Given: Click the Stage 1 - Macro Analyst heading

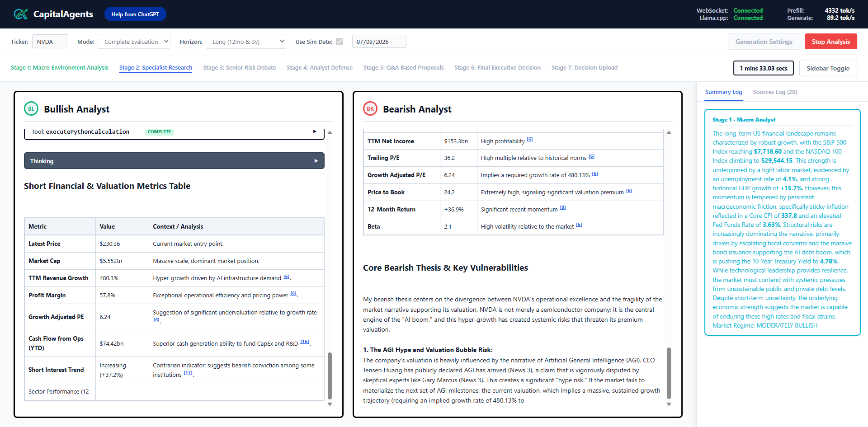Looking at the screenshot, I should click(x=744, y=120).
